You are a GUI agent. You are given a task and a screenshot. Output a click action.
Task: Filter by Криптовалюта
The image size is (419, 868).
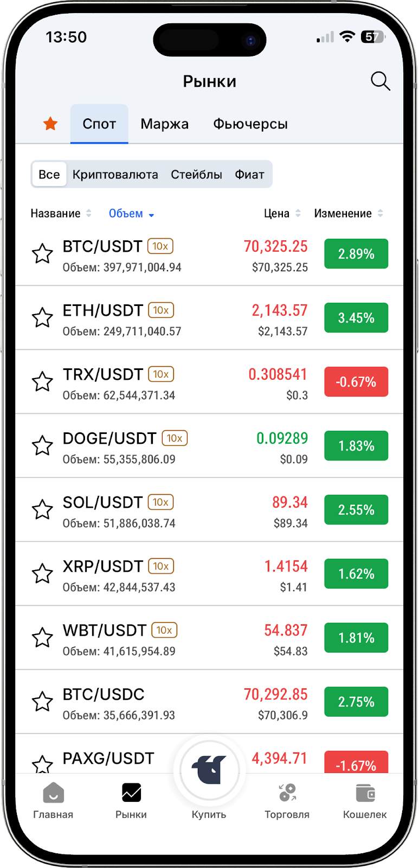coord(115,175)
